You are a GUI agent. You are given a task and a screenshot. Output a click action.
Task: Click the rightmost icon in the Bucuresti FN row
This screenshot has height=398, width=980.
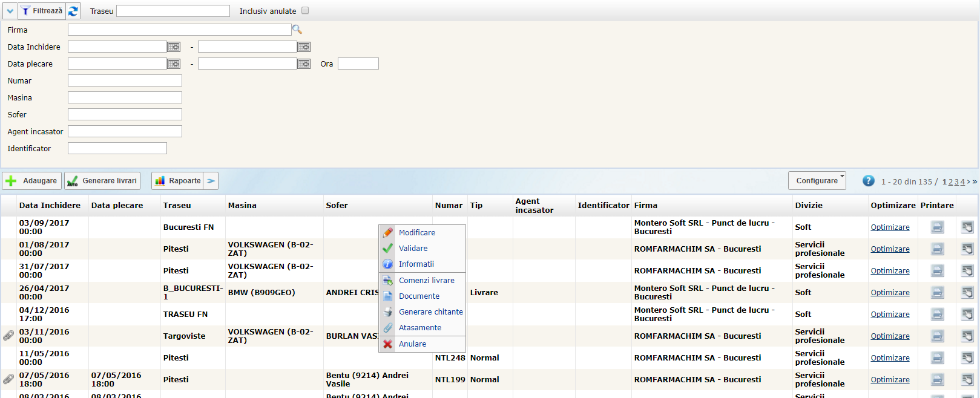[x=967, y=227]
